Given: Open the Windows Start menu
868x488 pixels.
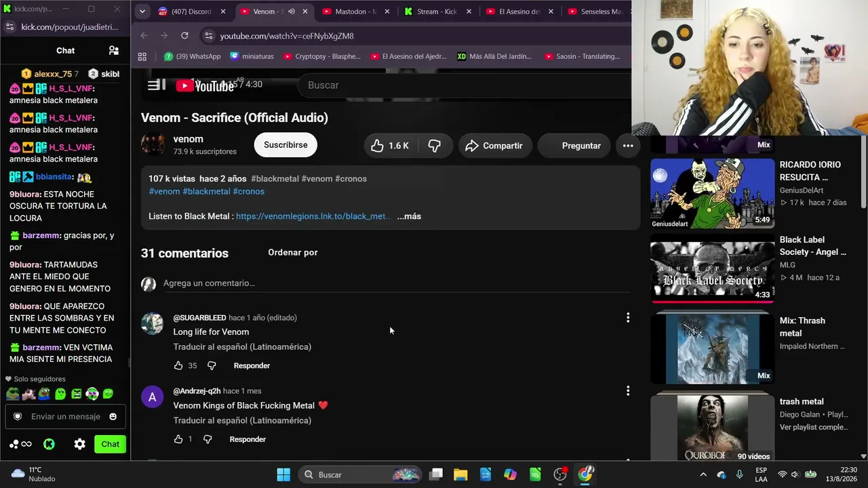Looking at the screenshot, I should (x=283, y=474).
